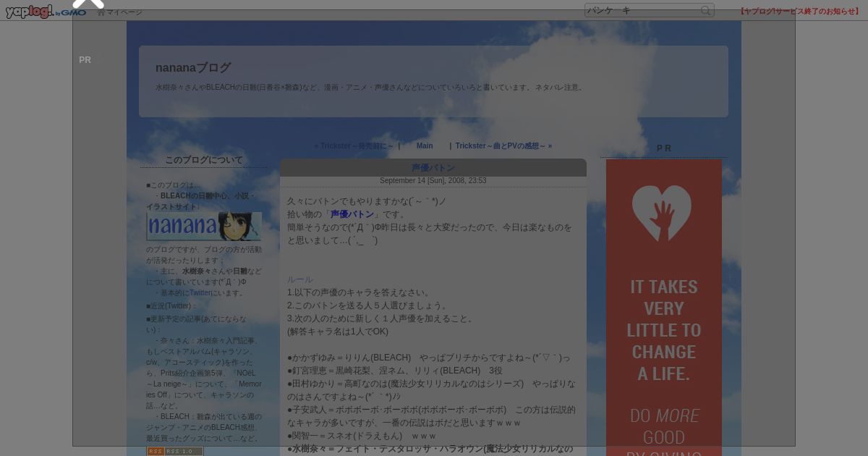Select the 近況(Twitter) sidebar line
Image resolution: width=868 pixels, height=456 pixels.
click(172, 305)
